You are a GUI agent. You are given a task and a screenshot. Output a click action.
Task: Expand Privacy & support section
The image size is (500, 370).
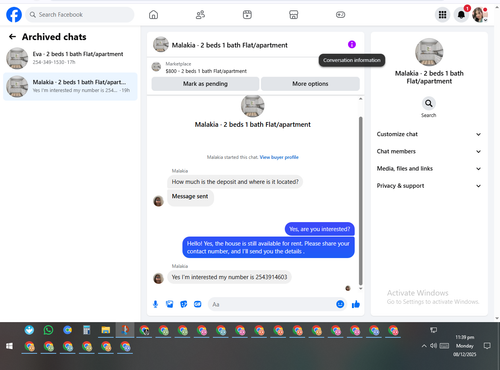tap(429, 186)
